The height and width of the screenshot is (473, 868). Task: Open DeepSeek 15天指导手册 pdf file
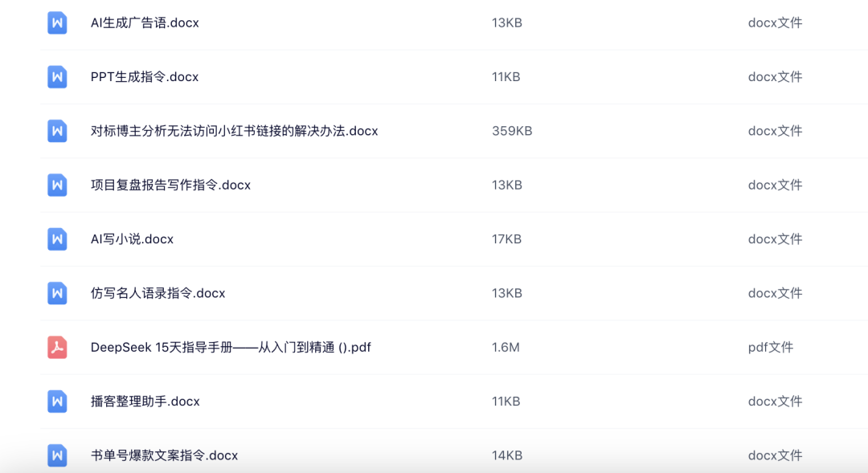tap(231, 348)
